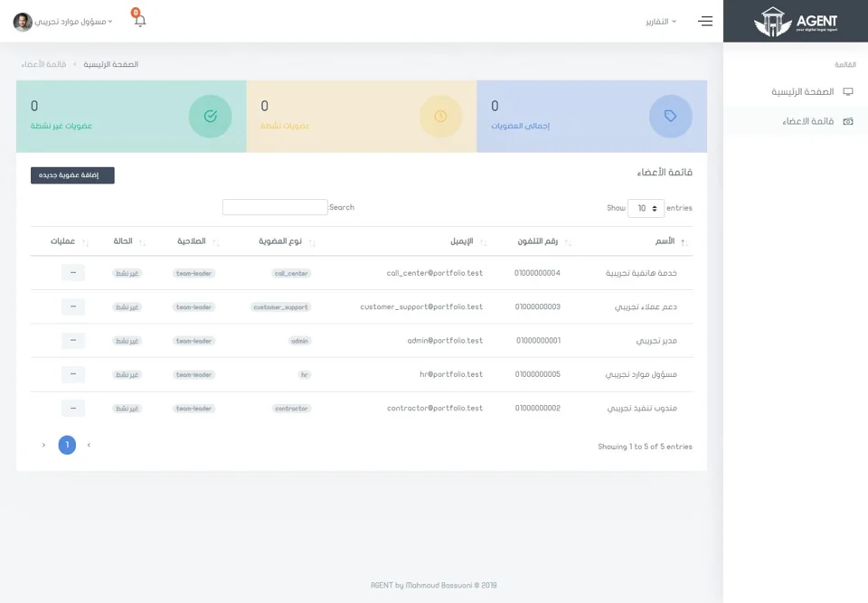The width and height of the screenshot is (868, 603).
Task: Click phone number 01000000004
Action: 537,273
